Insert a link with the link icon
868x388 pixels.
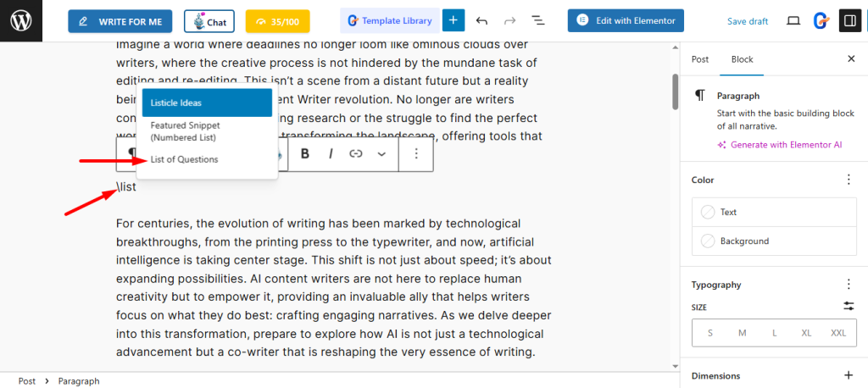pos(356,153)
